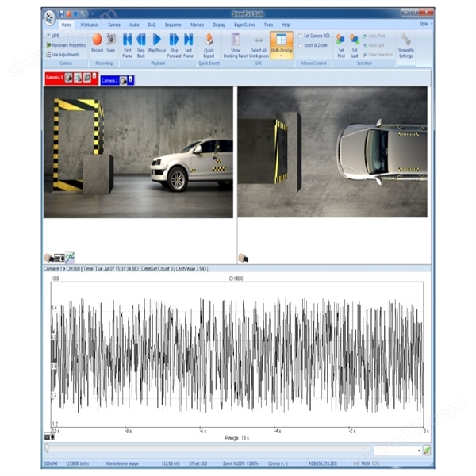Open the StreamPix application orb menu
This screenshot has width=476, height=476.
(49, 18)
